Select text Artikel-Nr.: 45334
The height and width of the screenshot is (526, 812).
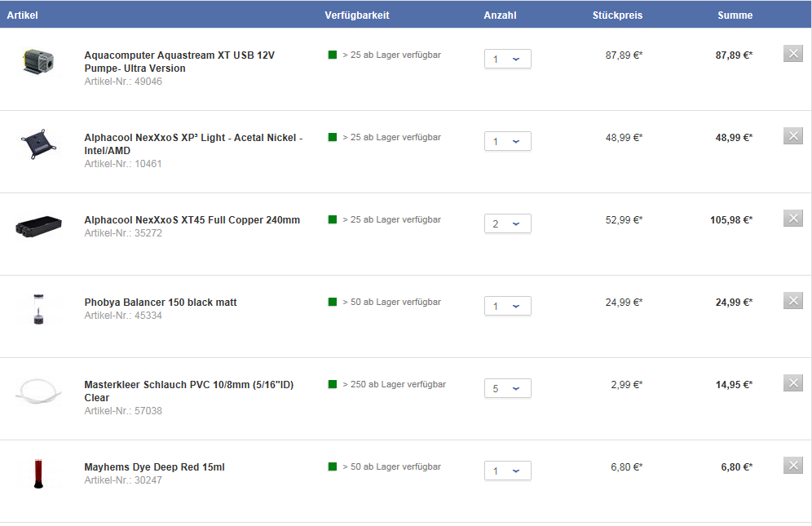point(123,316)
